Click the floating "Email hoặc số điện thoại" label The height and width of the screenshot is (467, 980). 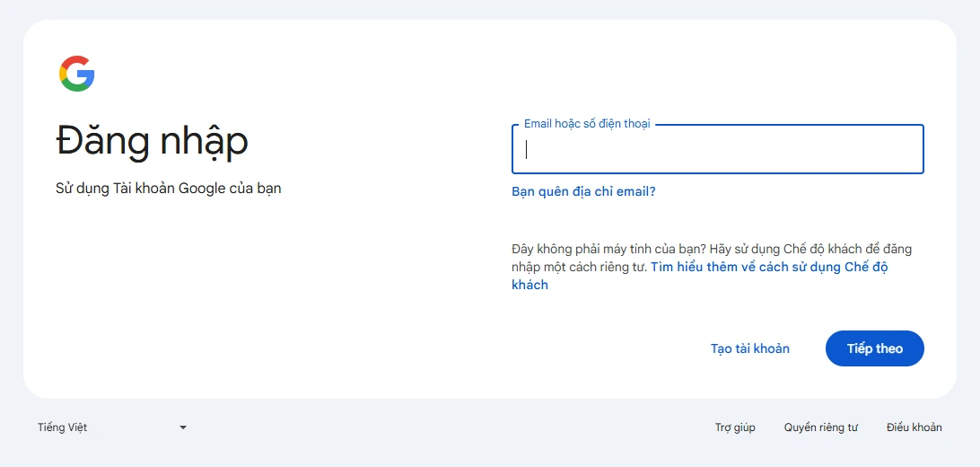pyautogui.click(x=587, y=124)
